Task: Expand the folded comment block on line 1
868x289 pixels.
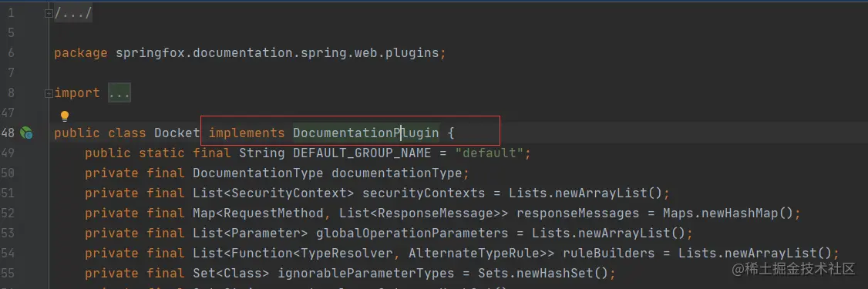Action: 49,13
